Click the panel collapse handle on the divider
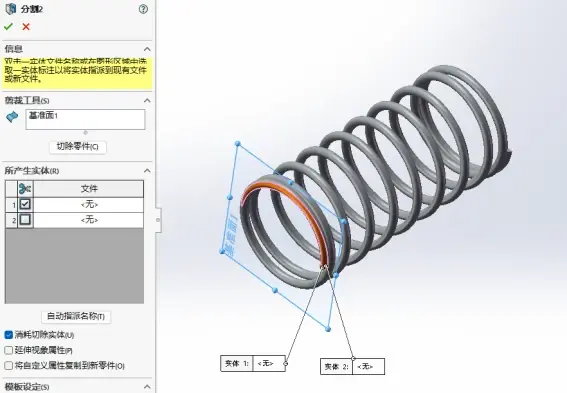This screenshot has width=567, height=393. coord(158,220)
